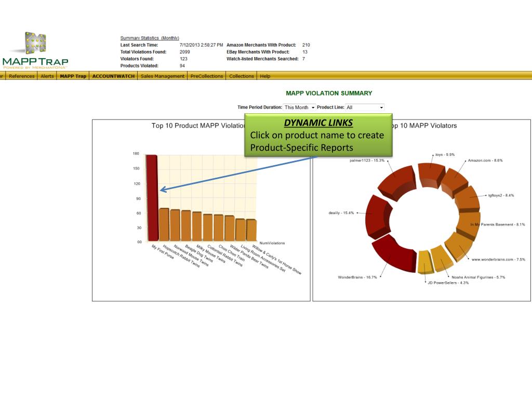Click the deailly - 15.4% label
532x399 pixels.
coord(341,213)
